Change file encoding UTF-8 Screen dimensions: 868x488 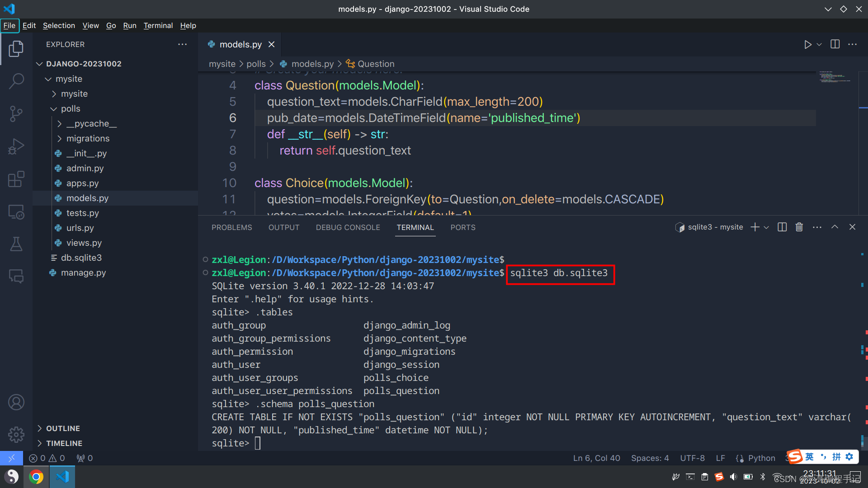[x=692, y=458]
